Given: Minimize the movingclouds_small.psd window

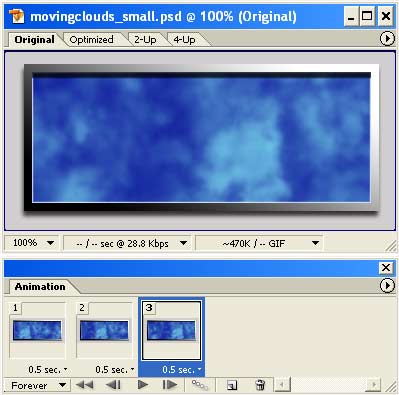Looking at the screenshot, I should (351, 17).
